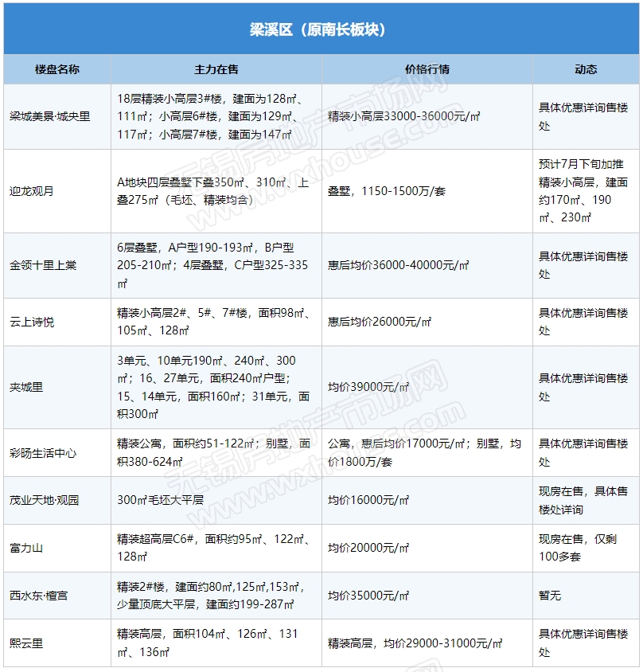643x672 pixels.
Task: Select the price 均价39000元/㎡
Action: 368,387
